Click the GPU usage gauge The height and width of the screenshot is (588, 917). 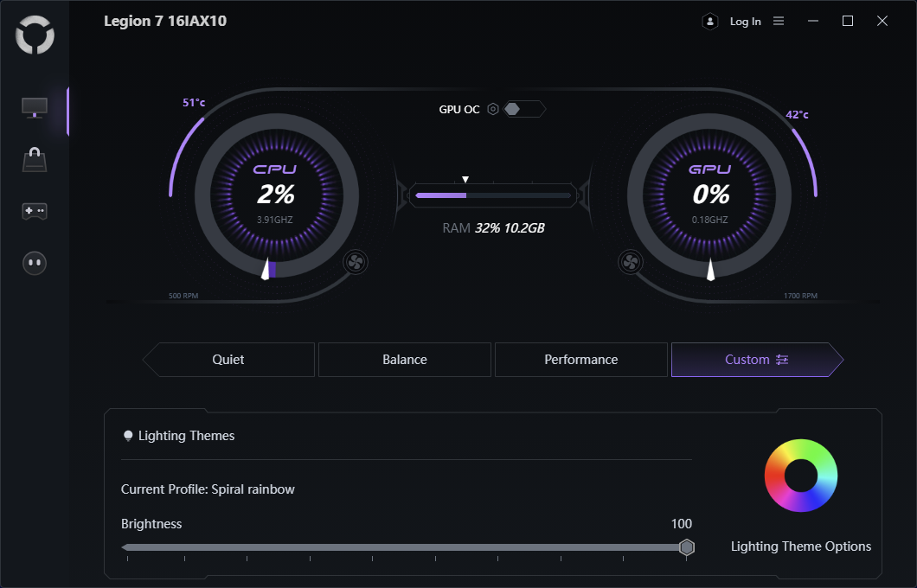[x=710, y=195]
